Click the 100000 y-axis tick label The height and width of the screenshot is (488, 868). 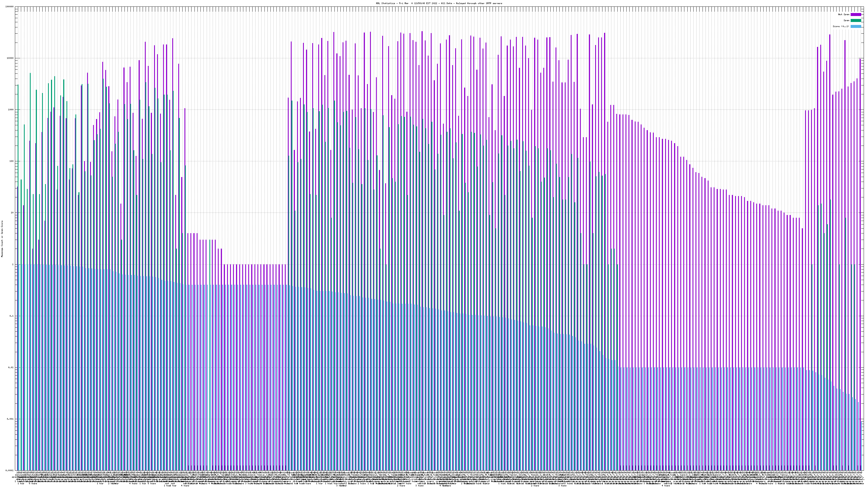click(x=10, y=7)
